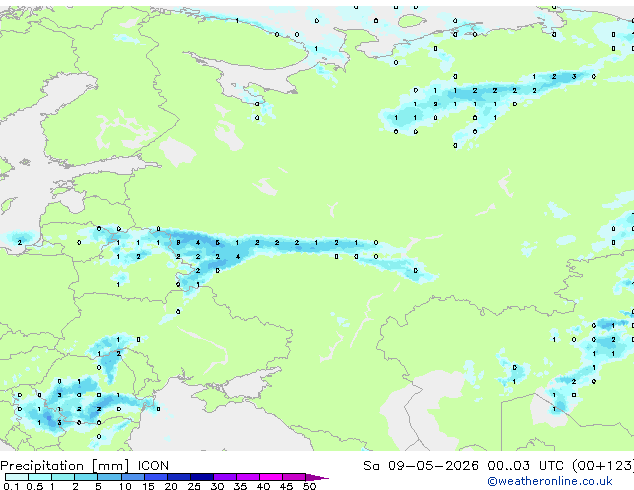634x490 pixels.
Task: Click the over-50 mm legend arrow tip
Action: tap(317, 477)
